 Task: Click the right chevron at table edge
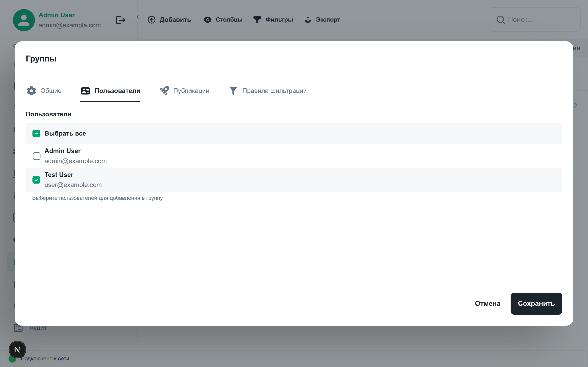coord(576,105)
